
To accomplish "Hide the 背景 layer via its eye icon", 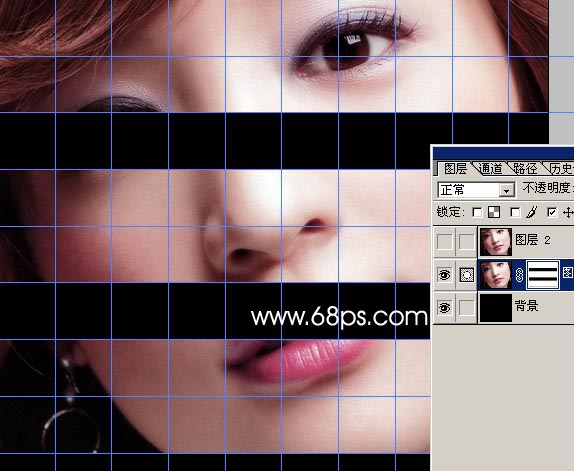I will coord(444,308).
